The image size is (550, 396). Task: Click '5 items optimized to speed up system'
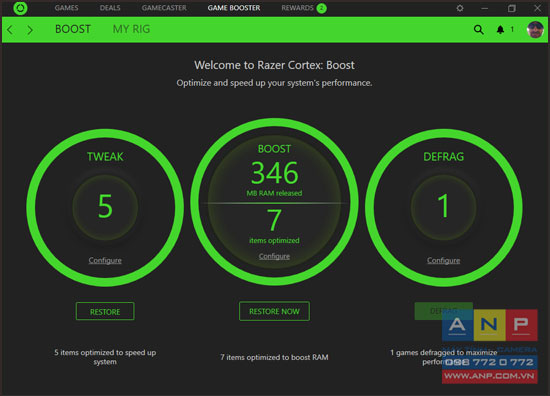(105, 357)
